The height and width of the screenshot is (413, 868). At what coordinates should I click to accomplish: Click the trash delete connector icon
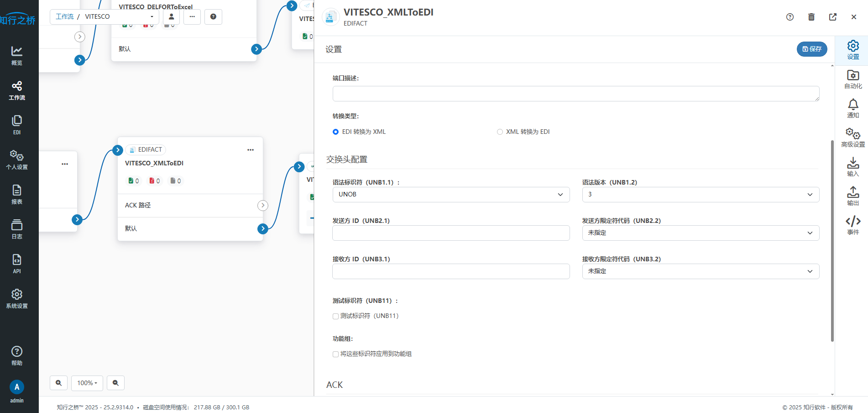(x=811, y=17)
